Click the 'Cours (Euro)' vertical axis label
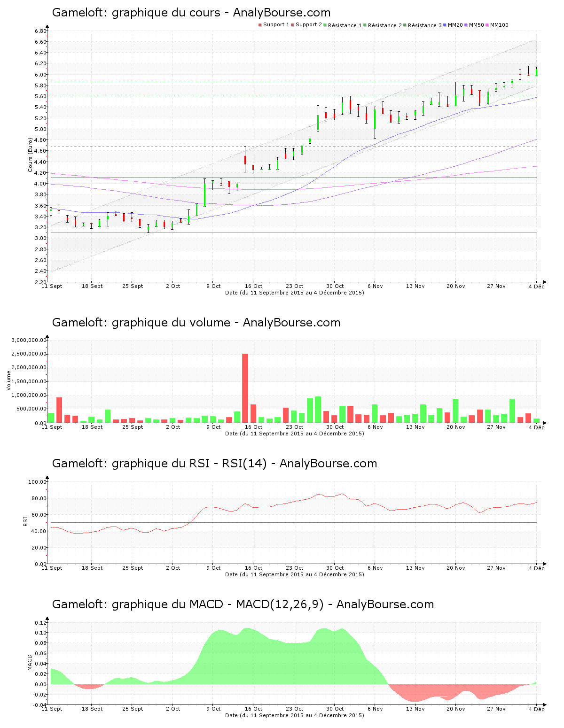Screen dimensions: 564x728 (30, 155)
